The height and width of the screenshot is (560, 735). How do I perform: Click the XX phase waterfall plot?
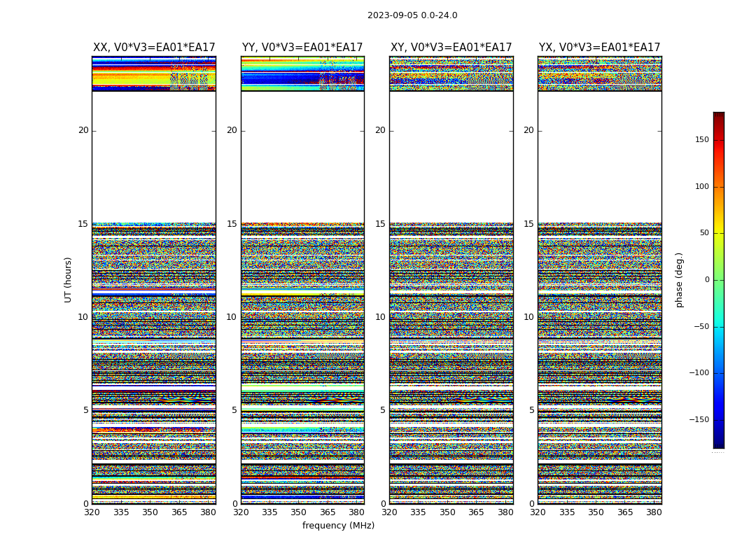pyautogui.click(x=154, y=280)
